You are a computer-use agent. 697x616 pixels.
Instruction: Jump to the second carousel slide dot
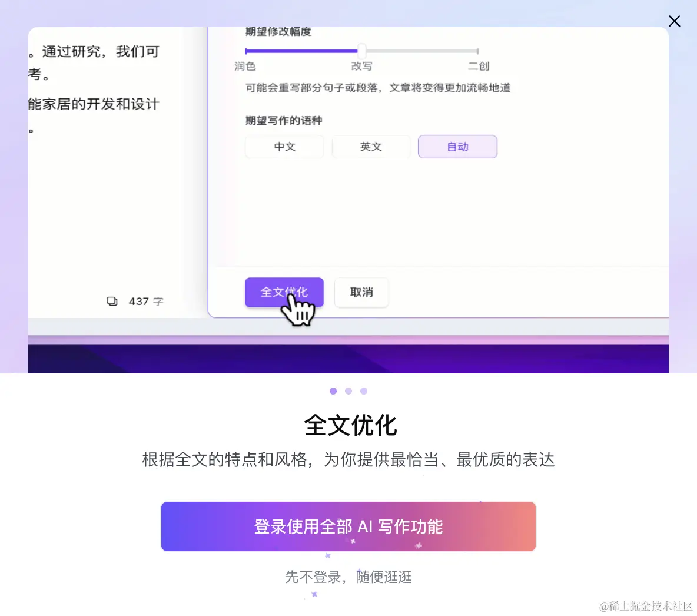pyautogui.click(x=348, y=391)
